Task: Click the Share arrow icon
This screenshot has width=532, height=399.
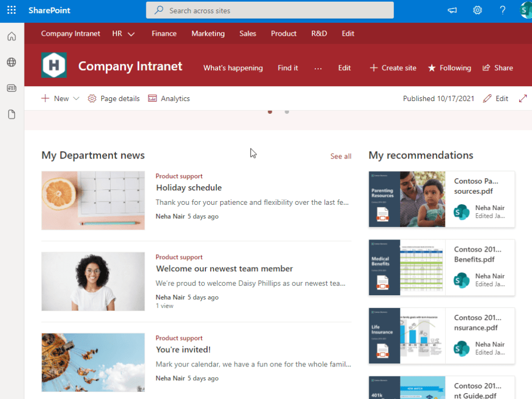Action: (486, 68)
